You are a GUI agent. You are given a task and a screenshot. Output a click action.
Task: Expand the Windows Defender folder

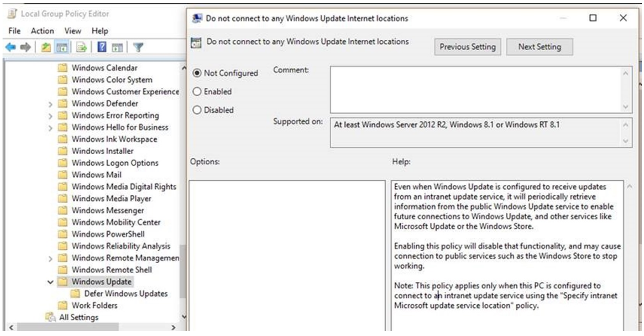pos(50,104)
